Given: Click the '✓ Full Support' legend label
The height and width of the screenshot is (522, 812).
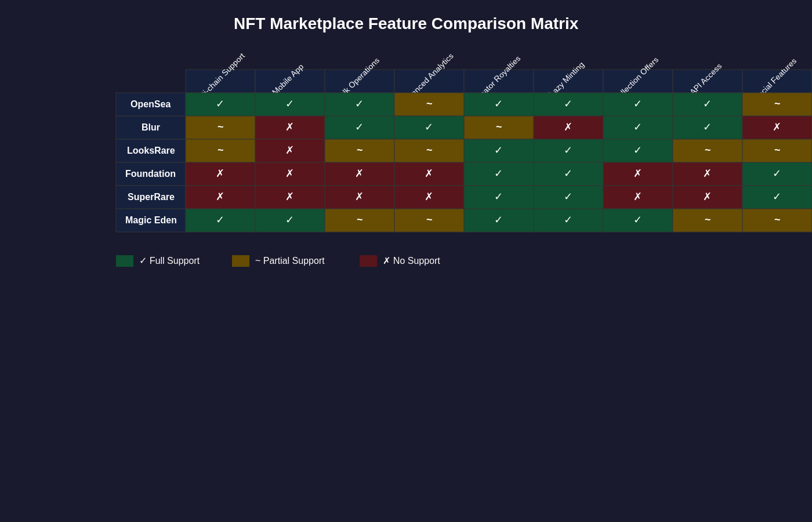Looking at the screenshot, I should (169, 261).
